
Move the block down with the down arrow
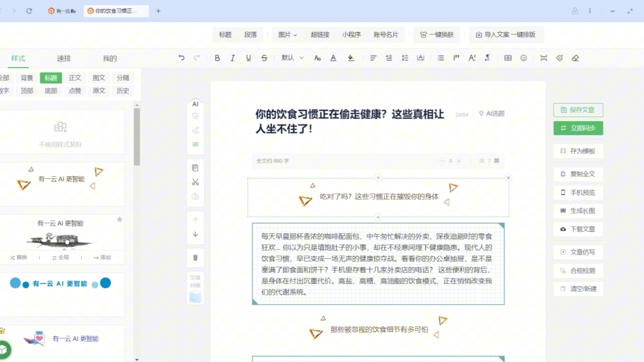click(x=195, y=235)
